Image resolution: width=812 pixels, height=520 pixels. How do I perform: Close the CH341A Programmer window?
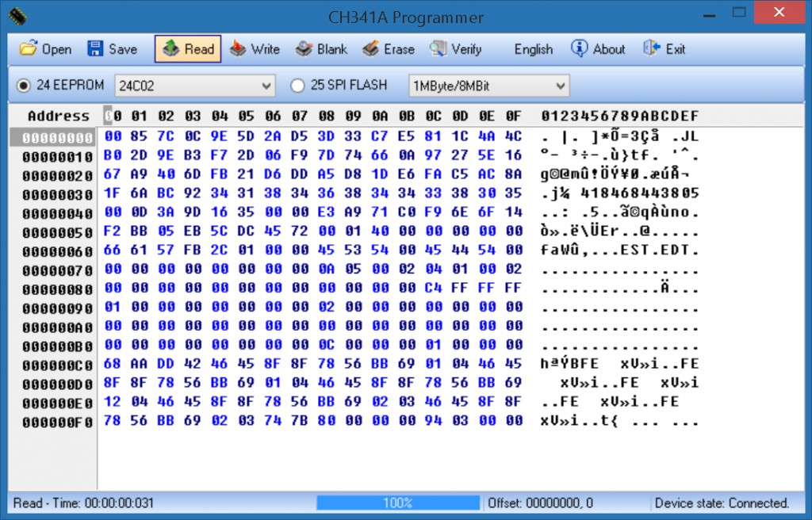point(779,13)
